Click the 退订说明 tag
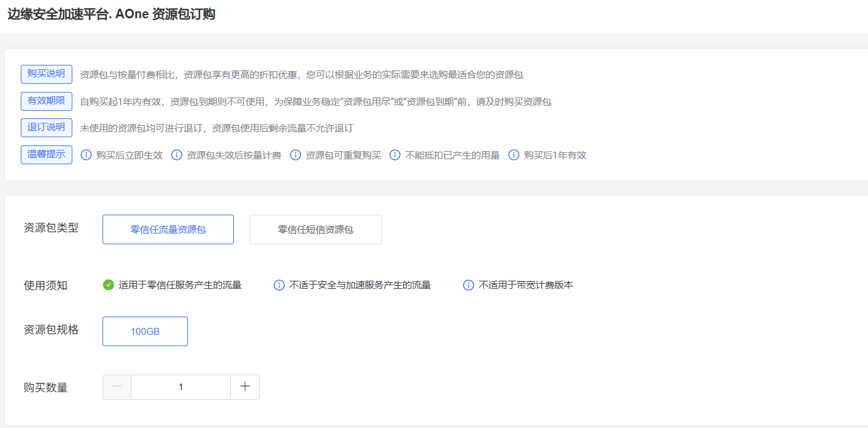The width and height of the screenshot is (868, 428). (x=47, y=128)
